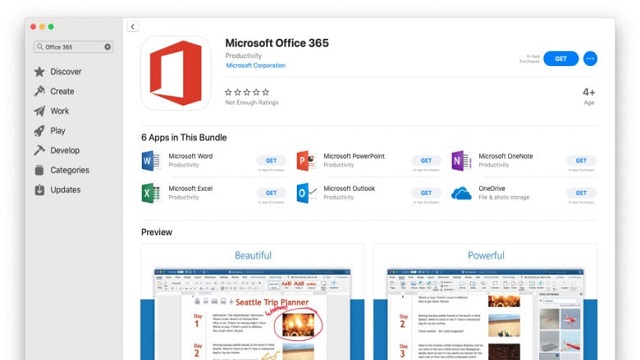The height and width of the screenshot is (360, 640).
Task: Click the Work paper plane icon
Action: pos(40,111)
